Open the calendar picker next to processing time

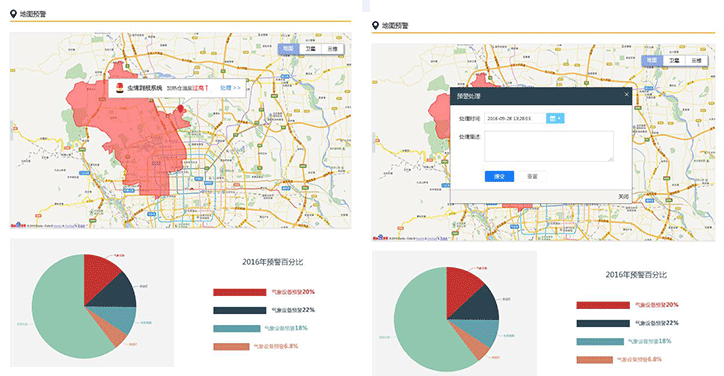click(555, 119)
